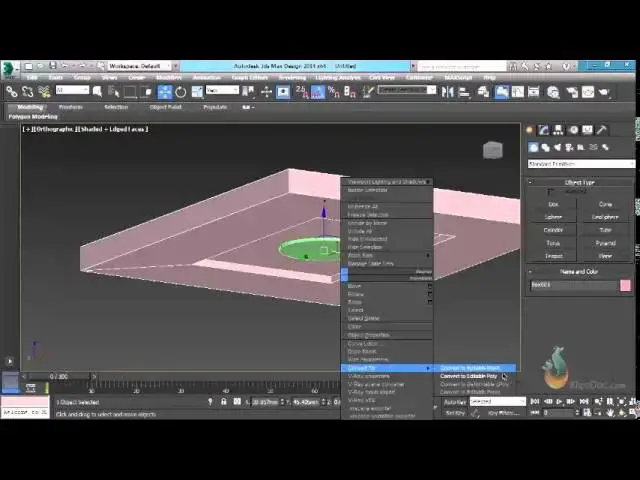Switch to the Freeform ribbon tab

point(71,107)
